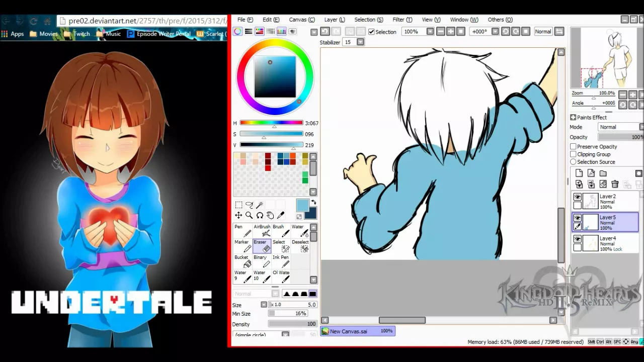Viewport: 644px width, 362px height.
Task: Open the Canvas menu
Action: click(302, 20)
